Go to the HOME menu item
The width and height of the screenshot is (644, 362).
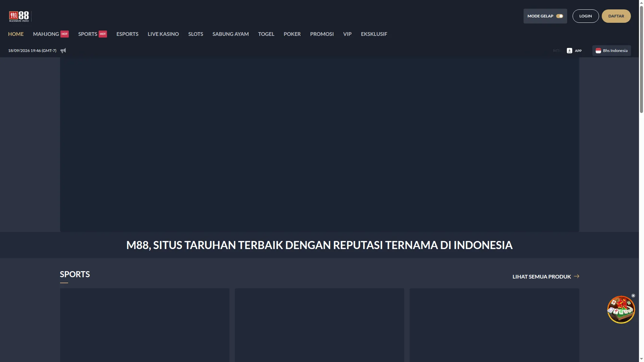tap(16, 34)
